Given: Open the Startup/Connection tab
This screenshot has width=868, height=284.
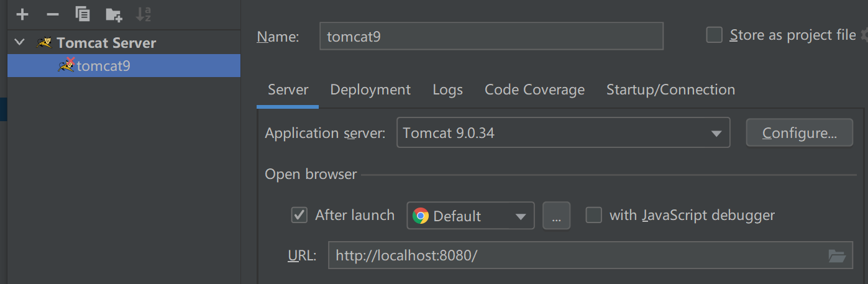Looking at the screenshot, I should [670, 90].
